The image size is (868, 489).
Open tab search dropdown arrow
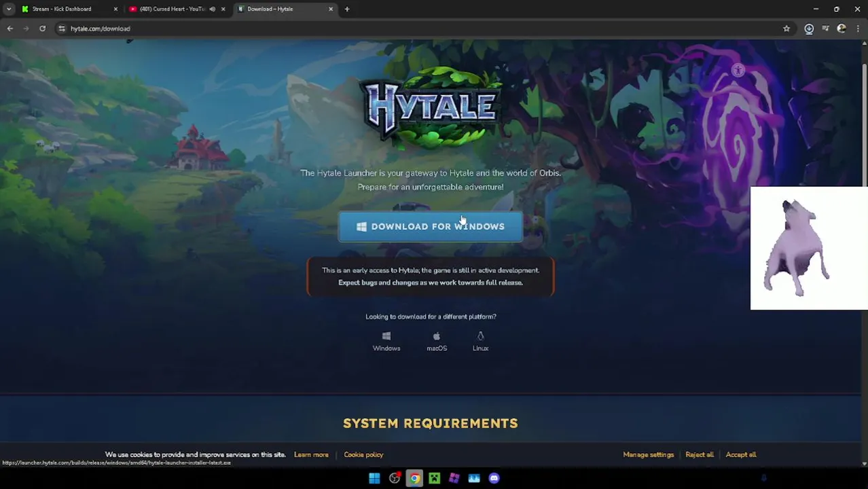click(x=8, y=9)
